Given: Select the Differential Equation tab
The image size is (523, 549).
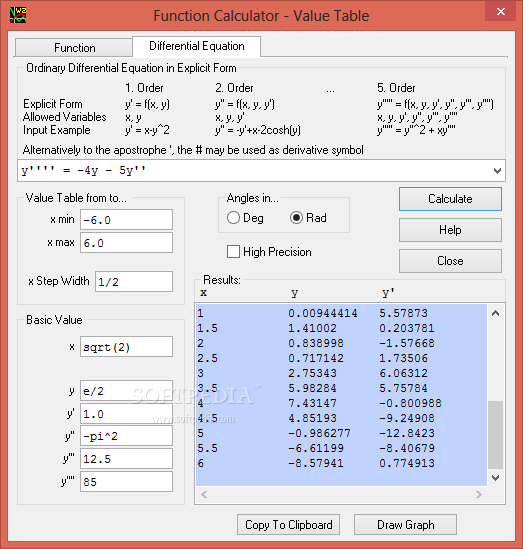Looking at the screenshot, I should point(196,46).
